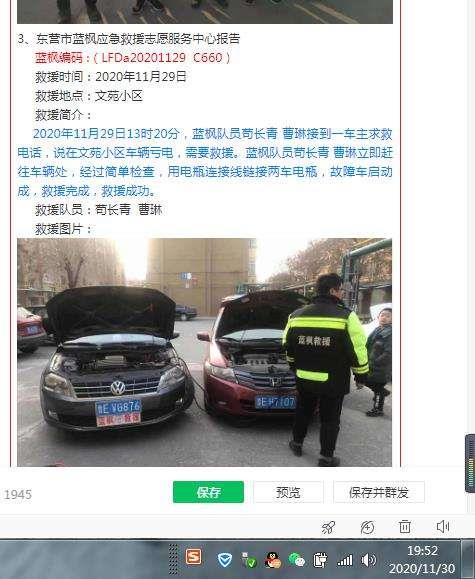Click the safely remove hardware tray icon
475x579 pixels.
coord(249,560)
